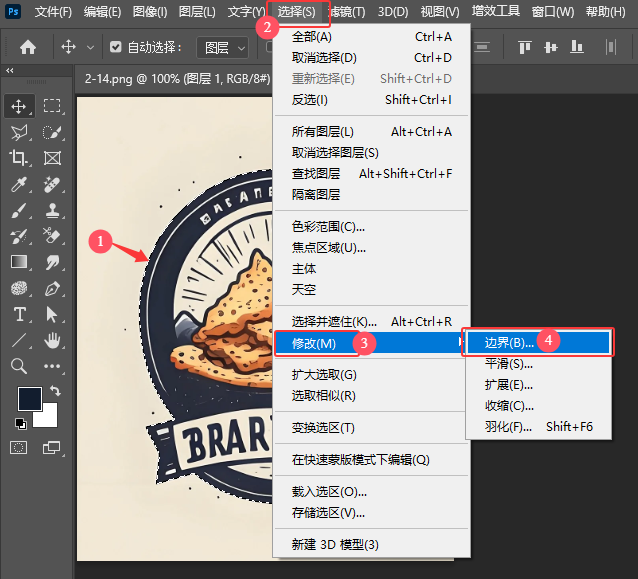Viewport: 638px width, 579px height.
Task: Reset default foreground and background colors
Action: coord(20,424)
